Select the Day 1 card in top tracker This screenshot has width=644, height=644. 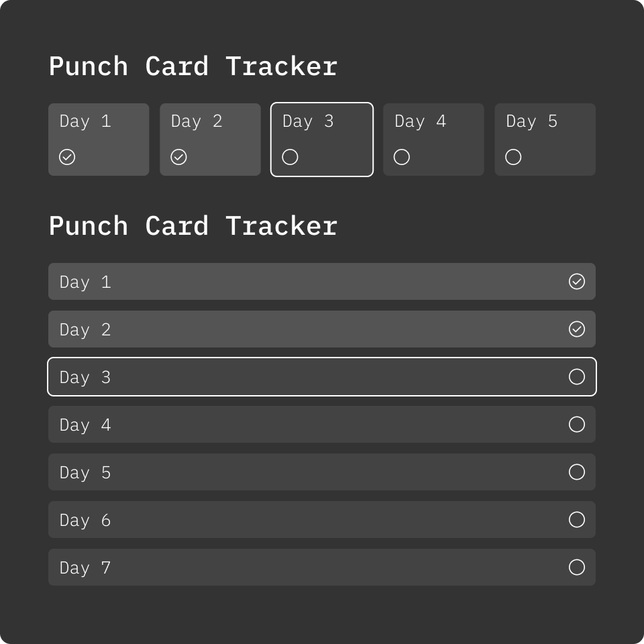click(x=99, y=140)
